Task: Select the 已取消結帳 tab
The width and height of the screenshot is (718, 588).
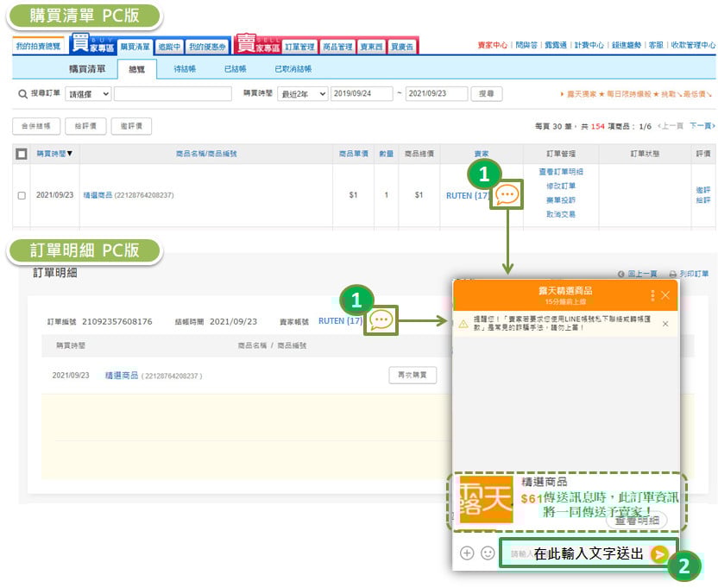Action: point(293,69)
